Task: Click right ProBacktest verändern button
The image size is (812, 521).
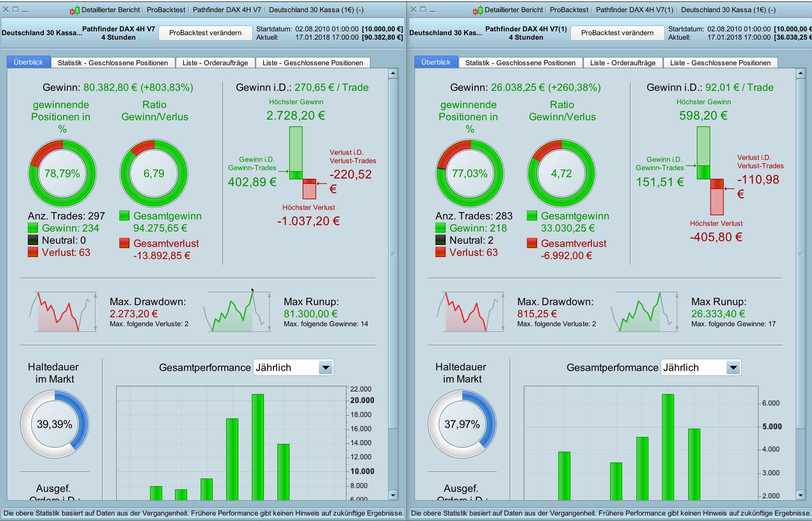Action: (617, 33)
